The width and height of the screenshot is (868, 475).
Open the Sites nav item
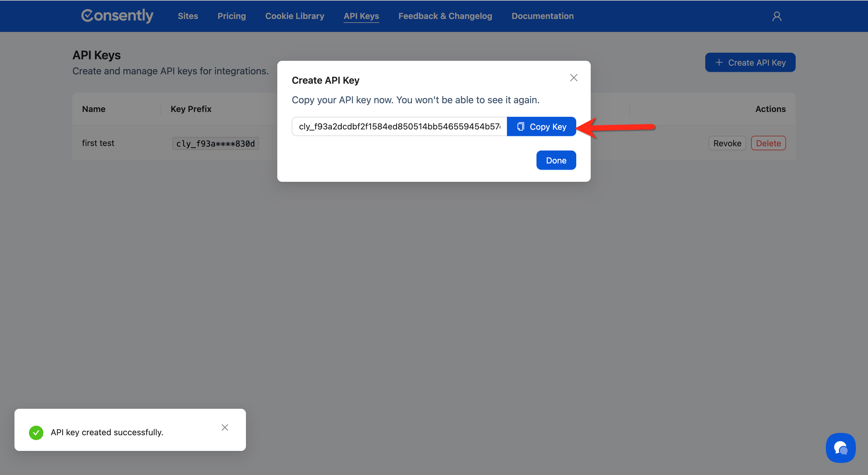click(188, 16)
